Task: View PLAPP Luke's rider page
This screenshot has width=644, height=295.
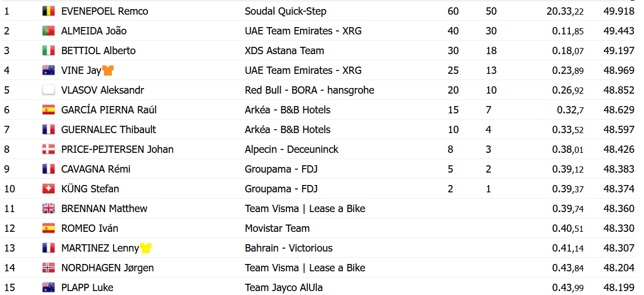Action: [x=87, y=288]
